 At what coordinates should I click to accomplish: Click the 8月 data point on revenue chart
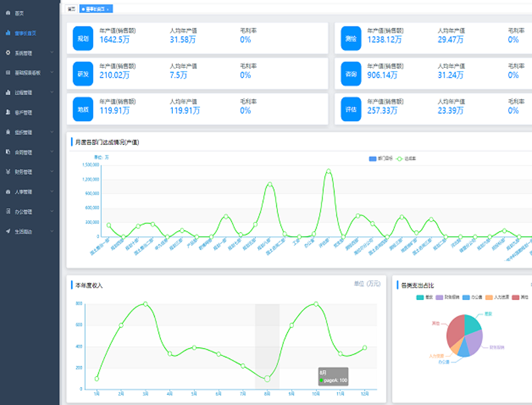click(267, 378)
